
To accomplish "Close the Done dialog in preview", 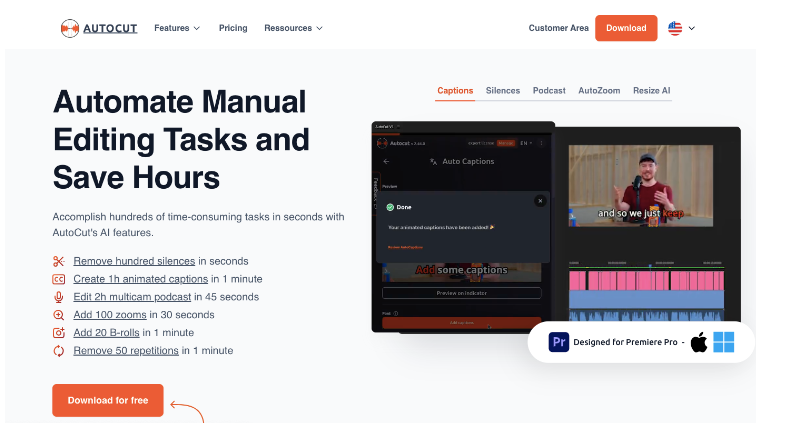I will [540, 201].
